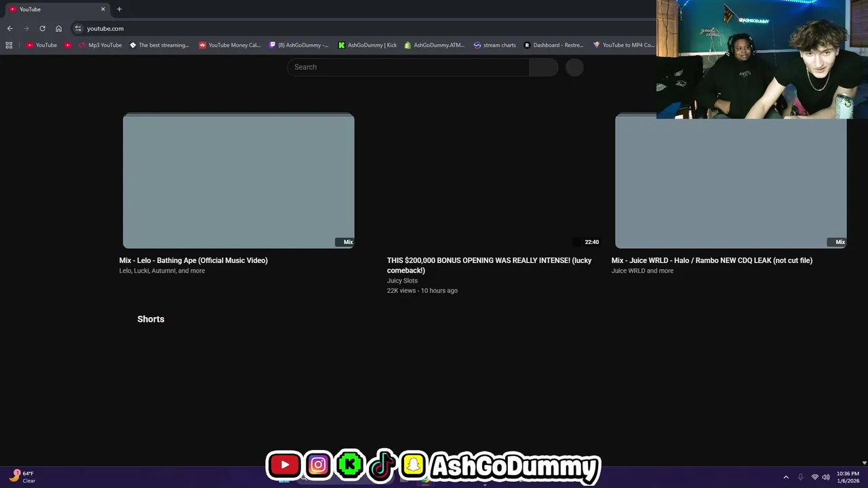The width and height of the screenshot is (868, 488).
Task: Open The best streaming bookmark
Action: pyautogui.click(x=159, y=45)
